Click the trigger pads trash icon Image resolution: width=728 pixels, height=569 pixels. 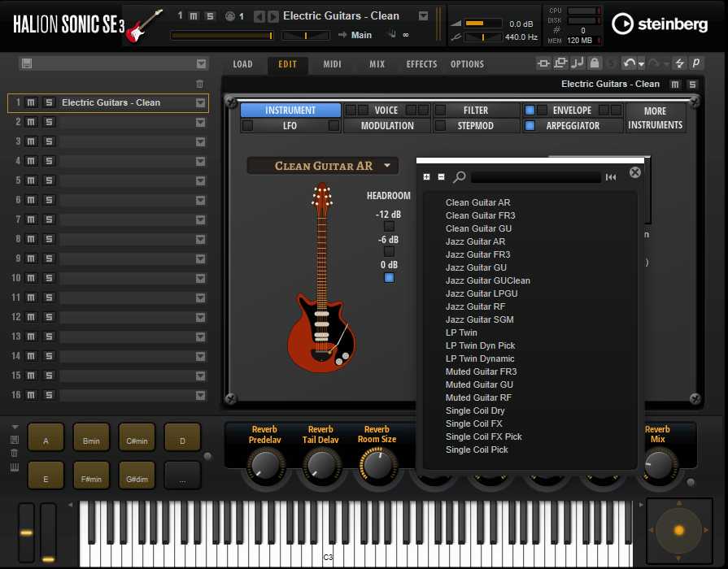click(x=15, y=453)
